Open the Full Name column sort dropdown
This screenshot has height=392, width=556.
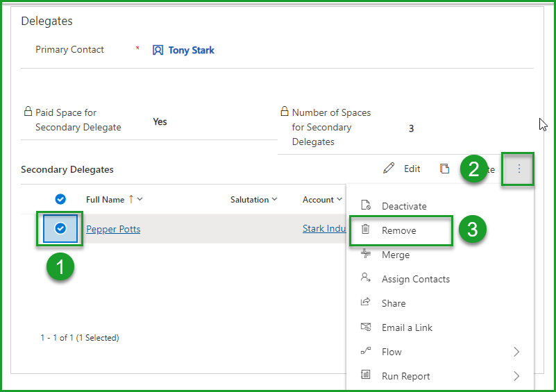click(140, 200)
